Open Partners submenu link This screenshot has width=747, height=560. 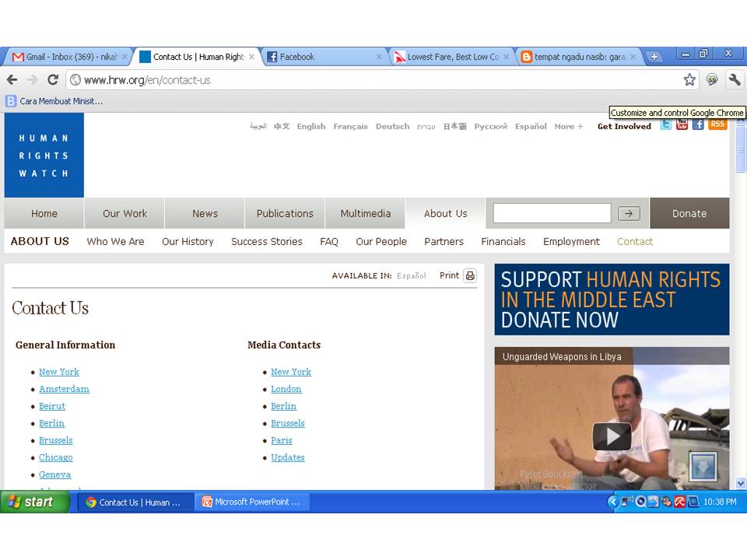[x=444, y=241]
